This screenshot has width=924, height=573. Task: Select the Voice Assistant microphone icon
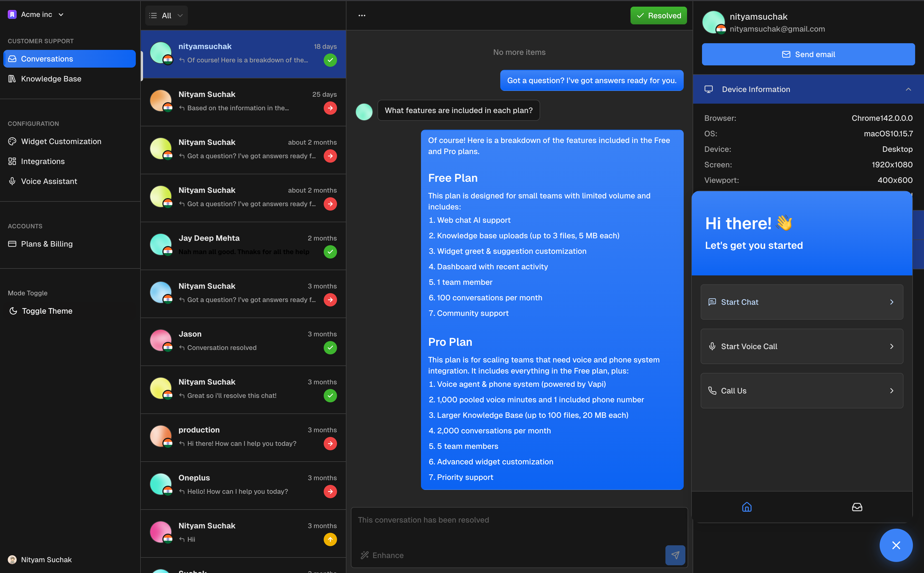13,181
